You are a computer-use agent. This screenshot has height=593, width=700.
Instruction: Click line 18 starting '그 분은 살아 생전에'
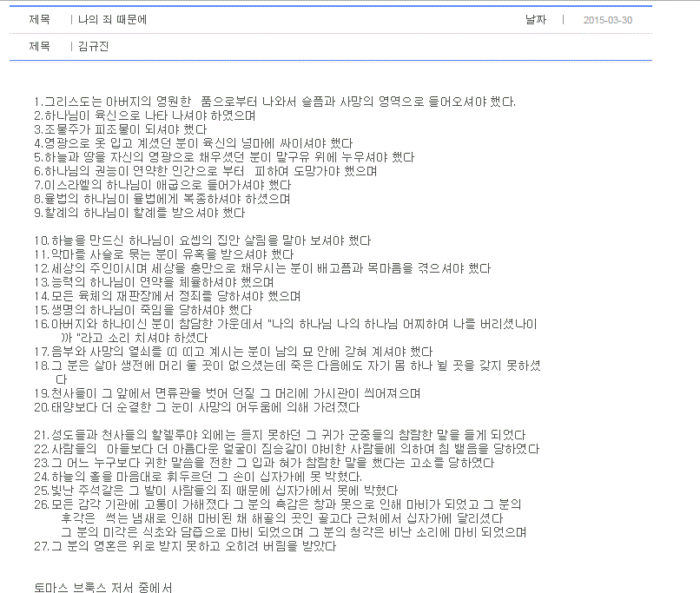[287, 372]
